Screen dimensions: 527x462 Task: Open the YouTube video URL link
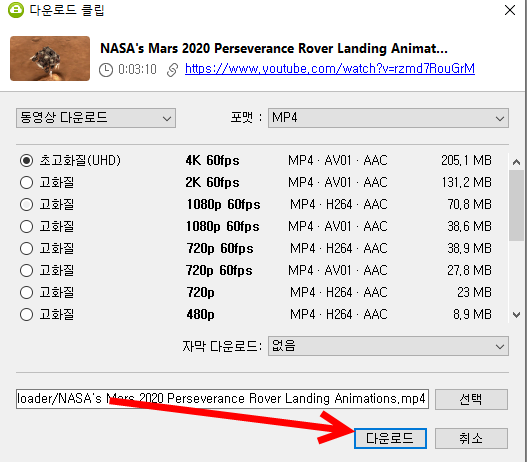click(330, 69)
